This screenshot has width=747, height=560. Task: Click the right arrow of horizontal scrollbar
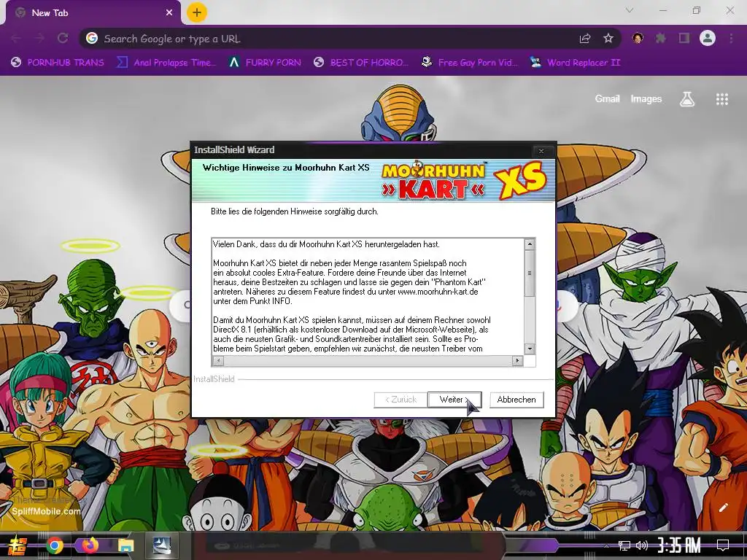(x=518, y=360)
